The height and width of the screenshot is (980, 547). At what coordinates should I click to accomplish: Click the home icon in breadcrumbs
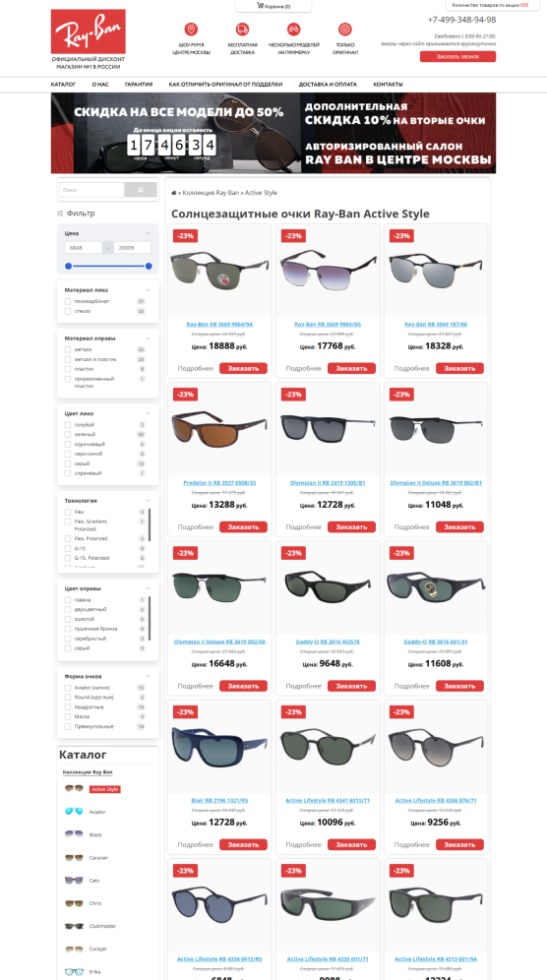(x=174, y=193)
